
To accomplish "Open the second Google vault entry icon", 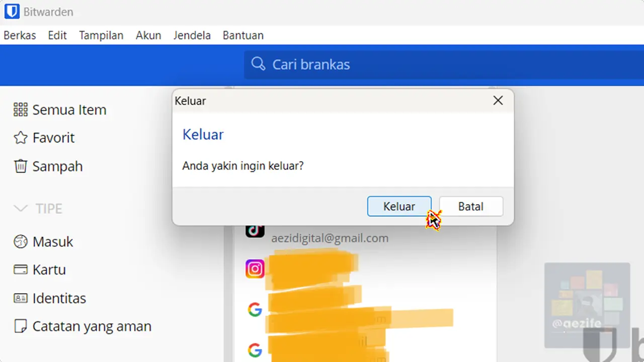I will tap(255, 350).
